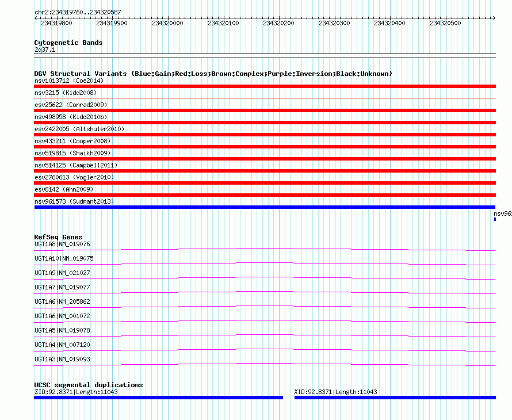Viewport: 512px width, 420px height.
Task: Click the red bar under esv2760613
Action: 265,183
